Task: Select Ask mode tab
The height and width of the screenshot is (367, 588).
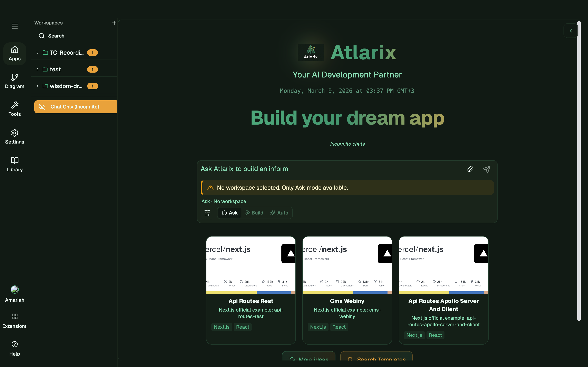Action: [x=229, y=213]
